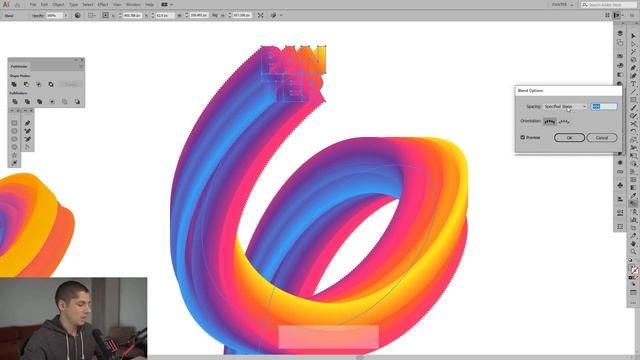This screenshot has width=640, height=360.
Task: Click the Merge pathfinder icon
Action: (x=40, y=102)
